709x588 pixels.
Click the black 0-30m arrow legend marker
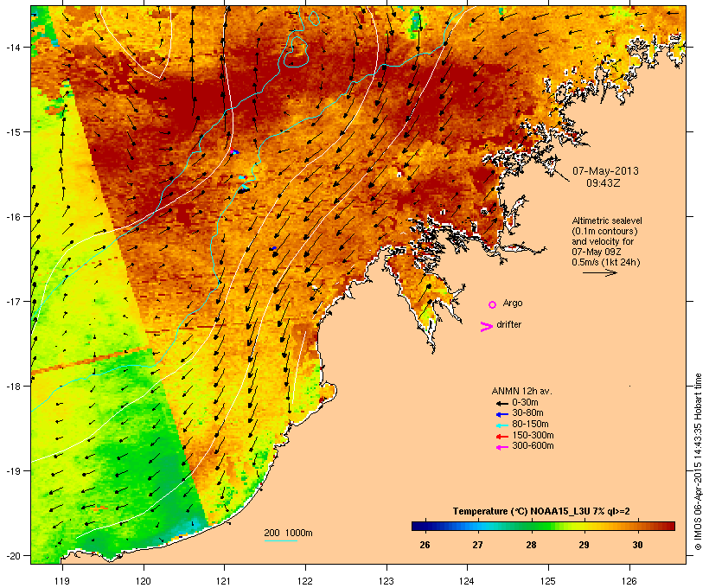point(502,404)
